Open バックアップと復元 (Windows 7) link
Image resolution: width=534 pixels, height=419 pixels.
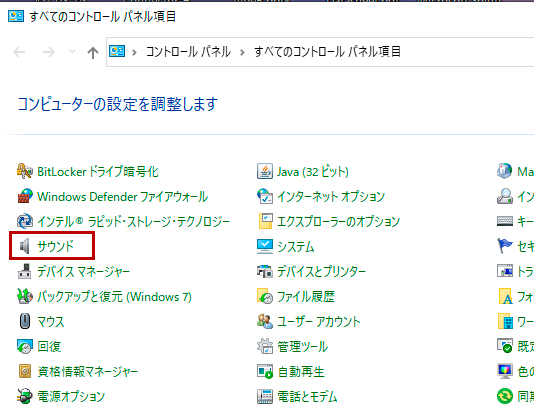click(x=114, y=296)
